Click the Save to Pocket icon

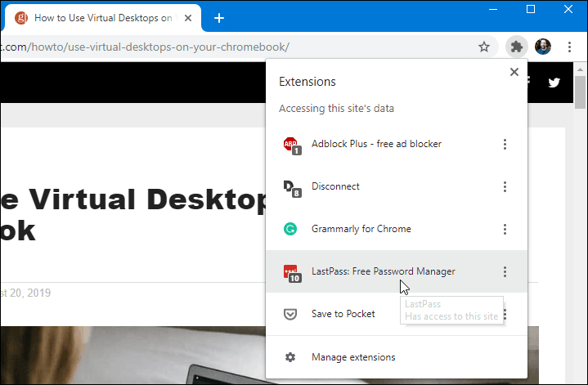[290, 314]
